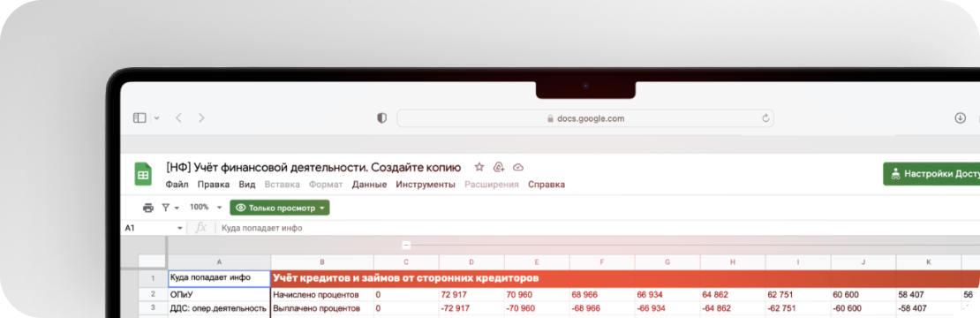Select row 3 header

coord(152,308)
